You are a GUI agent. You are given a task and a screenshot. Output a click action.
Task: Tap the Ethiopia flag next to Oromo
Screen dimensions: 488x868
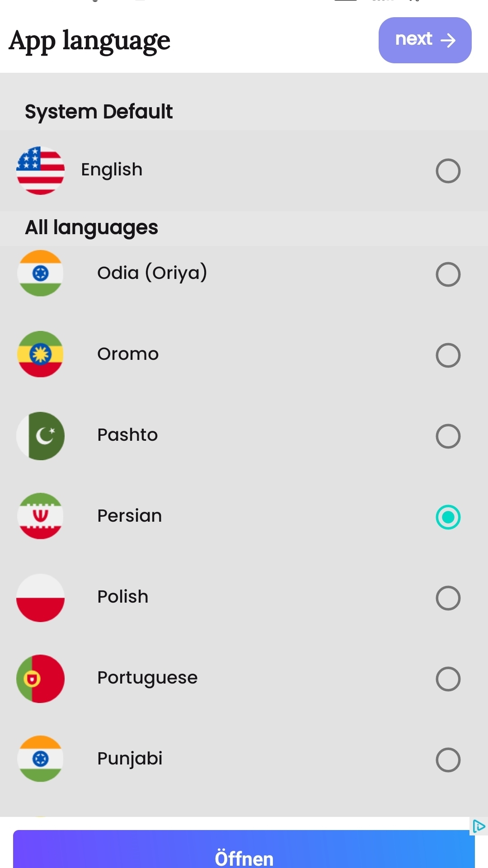point(40,354)
